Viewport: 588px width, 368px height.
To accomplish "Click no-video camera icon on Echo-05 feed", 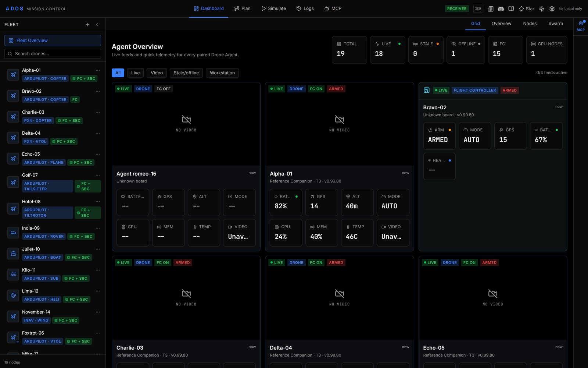I will [493, 293].
